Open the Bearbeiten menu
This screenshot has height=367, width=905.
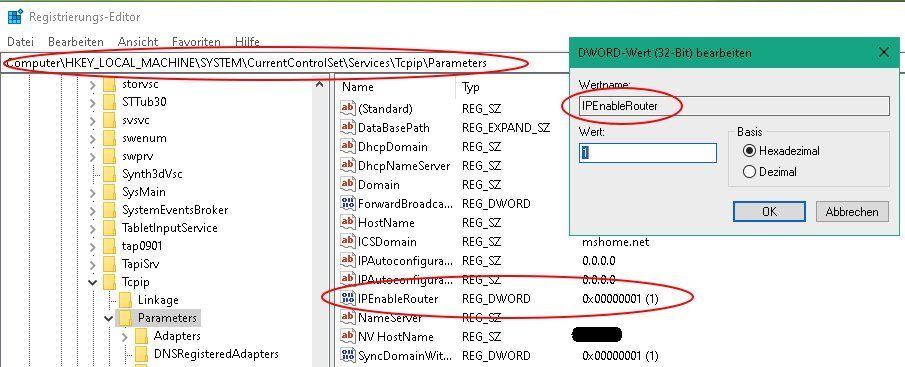click(76, 42)
